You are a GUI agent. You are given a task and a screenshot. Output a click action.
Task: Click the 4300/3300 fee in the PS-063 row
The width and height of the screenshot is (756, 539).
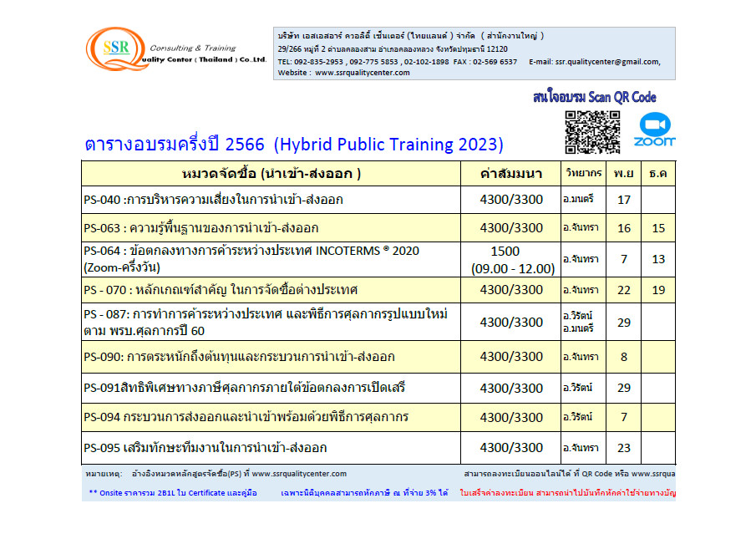[511, 227]
